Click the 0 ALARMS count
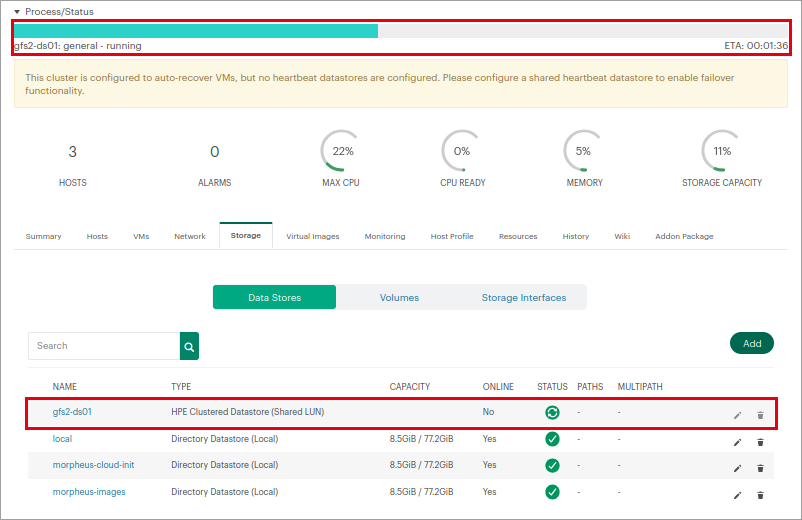Image resolution: width=802 pixels, height=520 pixels. pyautogui.click(x=215, y=152)
